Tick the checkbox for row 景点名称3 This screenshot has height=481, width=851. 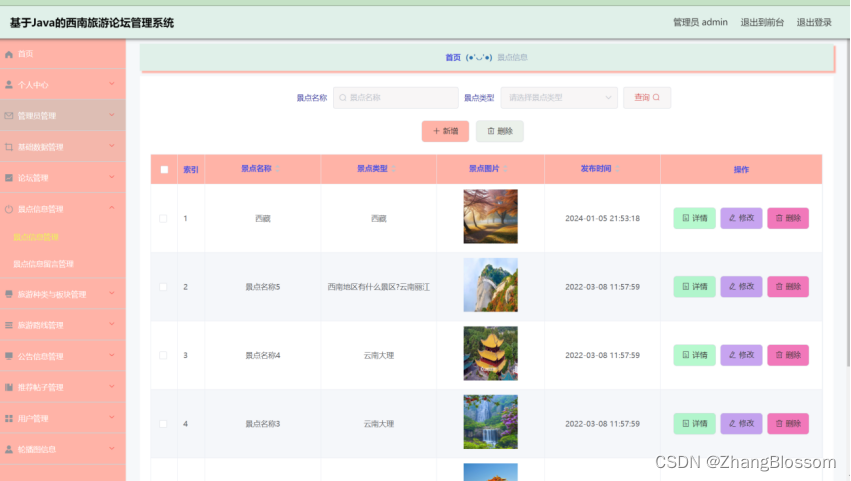[163, 423]
